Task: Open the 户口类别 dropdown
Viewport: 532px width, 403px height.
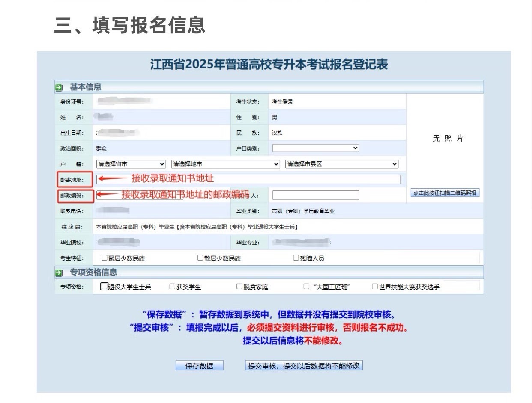Action: tap(315, 148)
